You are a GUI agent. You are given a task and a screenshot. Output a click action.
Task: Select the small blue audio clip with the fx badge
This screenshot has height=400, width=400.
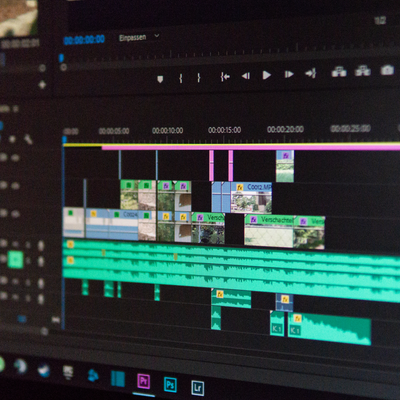click(x=284, y=303)
